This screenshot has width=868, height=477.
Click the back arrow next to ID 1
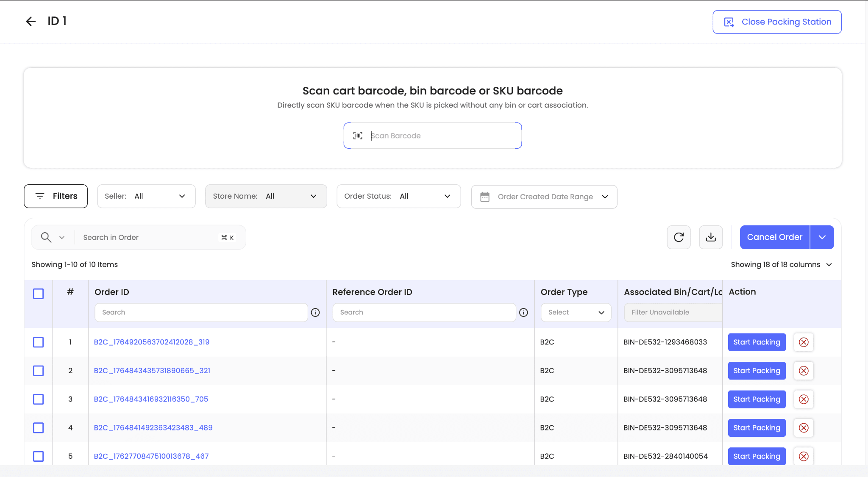(31, 21)
